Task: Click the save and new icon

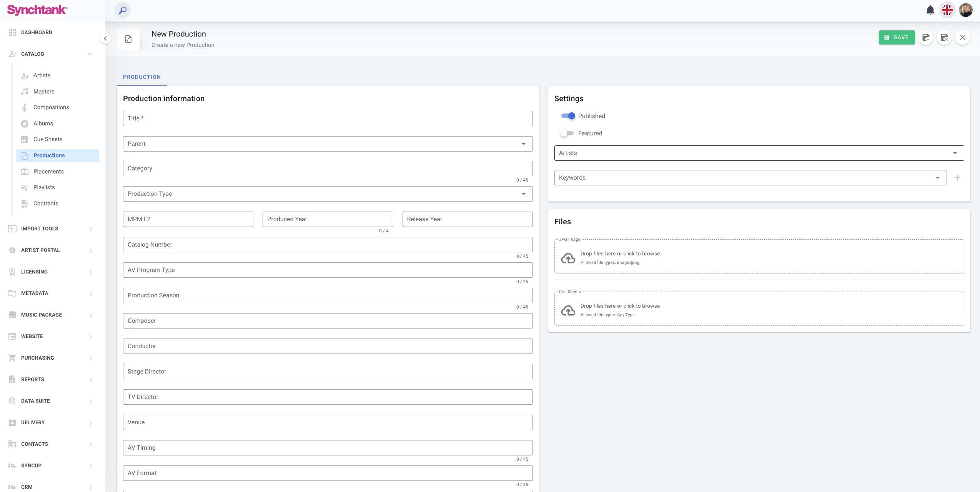Action: pyautogui.click(x=926, y=37)
